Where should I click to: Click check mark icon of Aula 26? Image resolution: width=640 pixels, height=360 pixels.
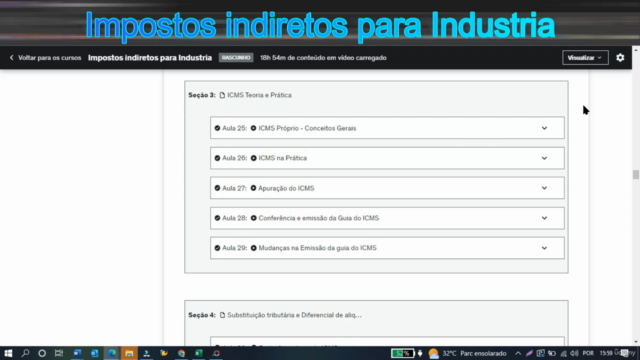pos(217,158)
